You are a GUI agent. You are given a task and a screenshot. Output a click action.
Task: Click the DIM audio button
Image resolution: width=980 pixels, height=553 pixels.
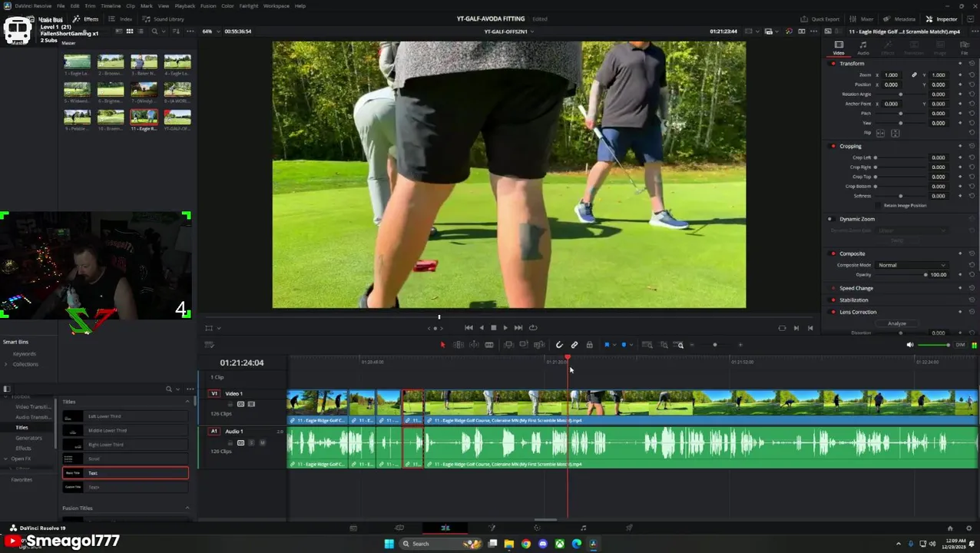pos(960,345)
